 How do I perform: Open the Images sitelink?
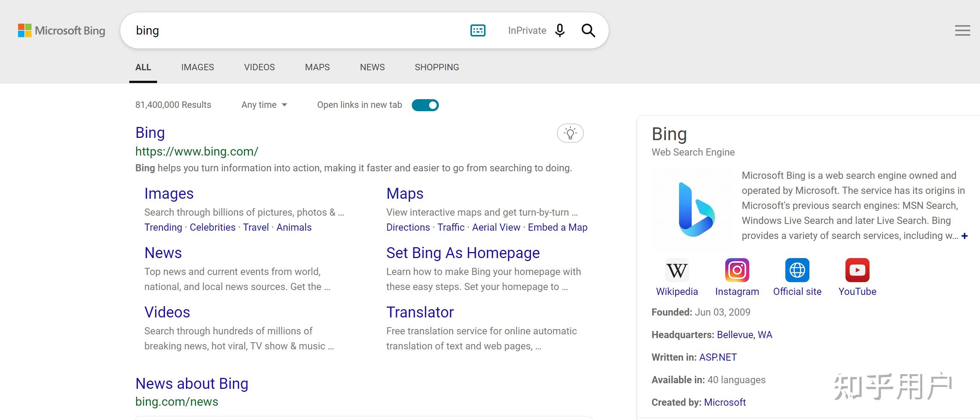pyautogui.click(x=169, y=193)
